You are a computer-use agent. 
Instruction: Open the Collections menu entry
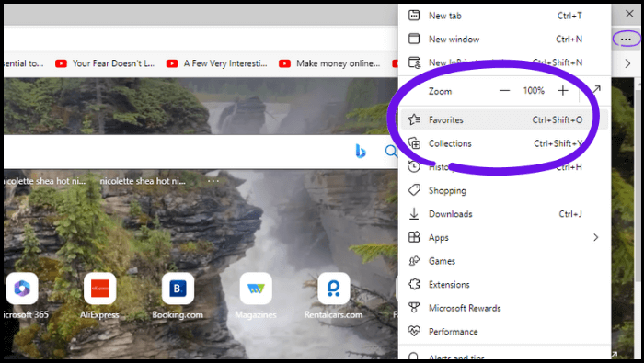tap(504, 143)
